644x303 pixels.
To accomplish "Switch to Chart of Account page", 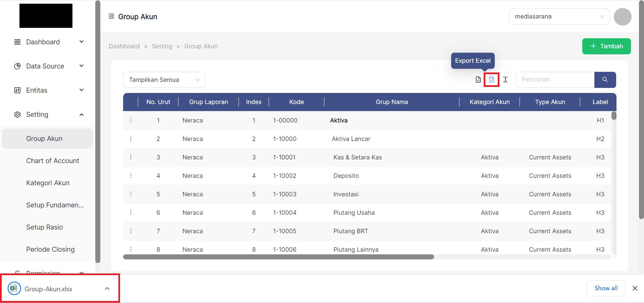I will click(x=52, y=160).
